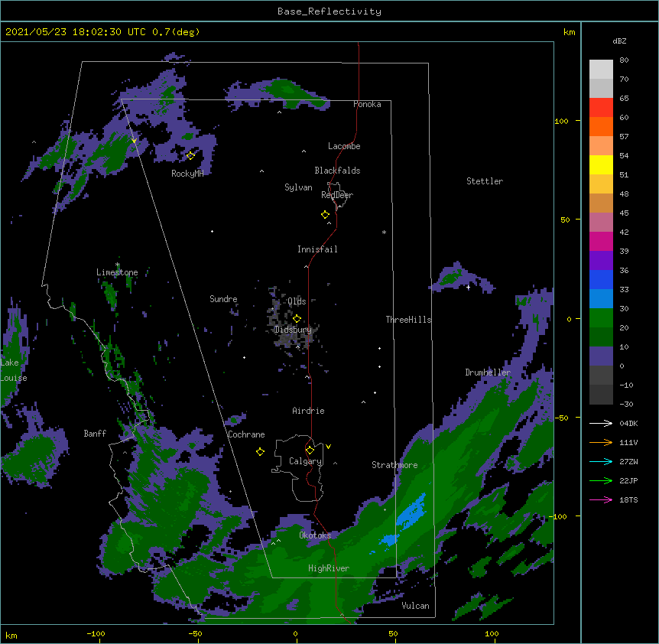The height and width of the screenshot is (644, 659).
Task: Click the asterisk marker above Limestone label
Action: pos(117,265)
